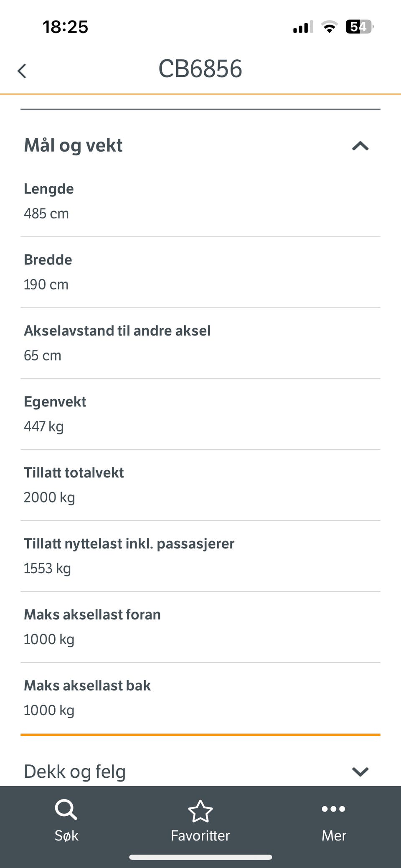This screenshot has width=401, height=868.
Task: Tap the cellular signal icon
Action: coord(303,28)
